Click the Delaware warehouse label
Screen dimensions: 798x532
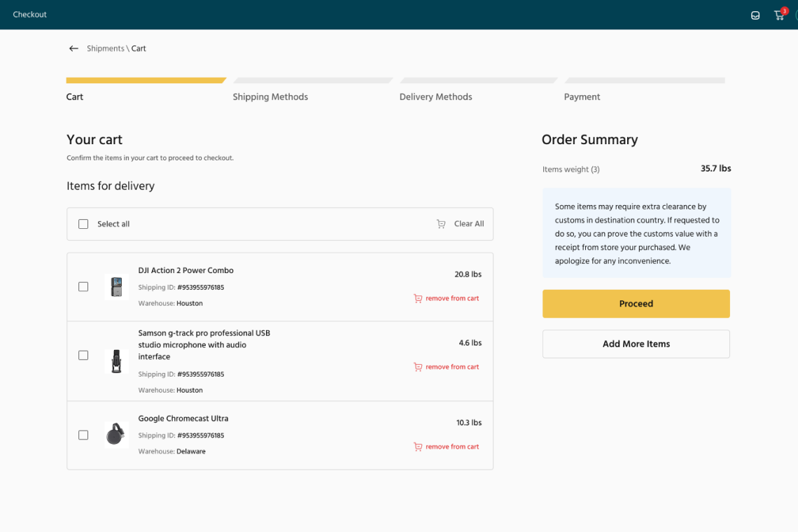click(191, 451)
